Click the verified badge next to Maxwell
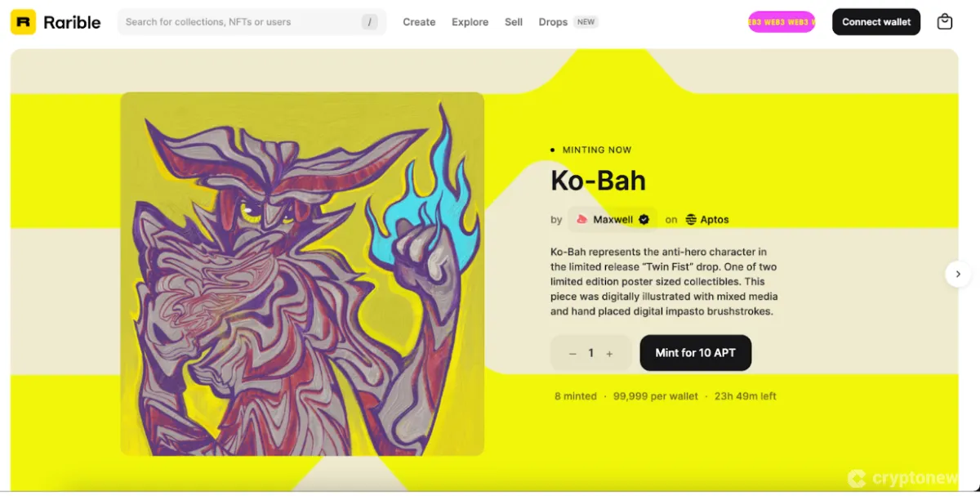Viewport: 980px width, 496px height. click(644, 219)
